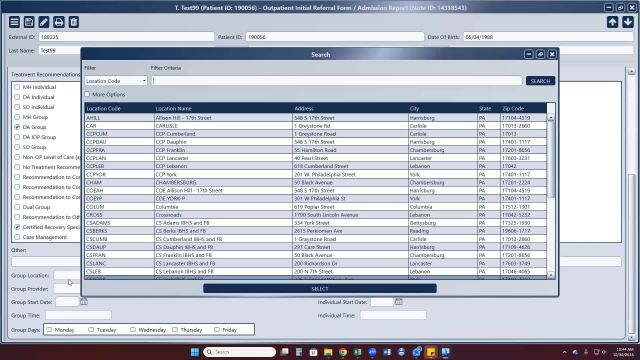Viewport: 640px width, 360px height.
Task: Uncheck the DA Group checkbox
Action: [17, 127]
